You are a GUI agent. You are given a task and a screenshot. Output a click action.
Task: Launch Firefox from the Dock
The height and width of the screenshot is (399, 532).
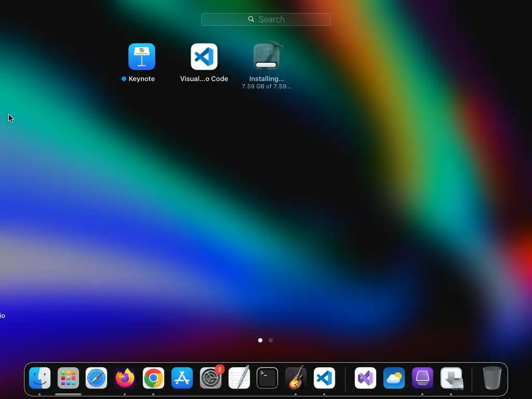pos(125,378)
